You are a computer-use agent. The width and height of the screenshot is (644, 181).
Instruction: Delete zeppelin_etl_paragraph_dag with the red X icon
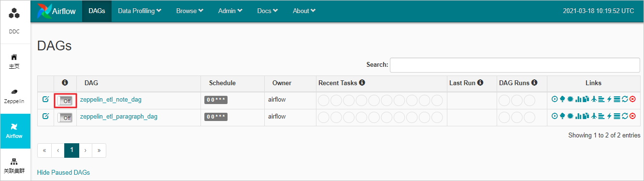pos(632,116)
